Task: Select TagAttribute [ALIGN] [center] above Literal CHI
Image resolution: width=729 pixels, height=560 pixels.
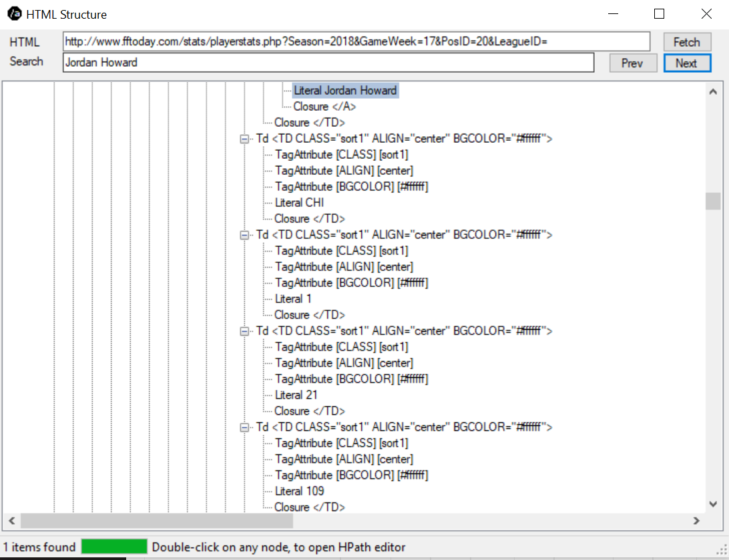Action: [344, 171]
